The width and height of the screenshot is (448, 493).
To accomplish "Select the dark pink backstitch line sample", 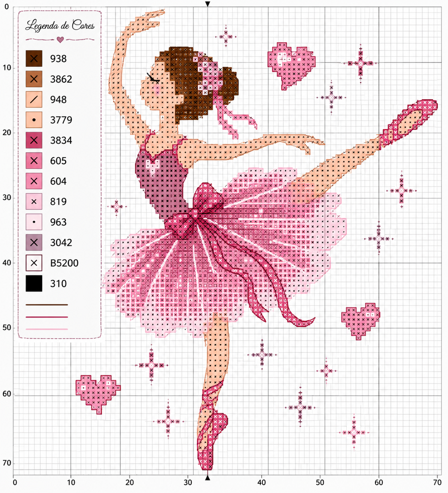I will [x=47, y=317].
